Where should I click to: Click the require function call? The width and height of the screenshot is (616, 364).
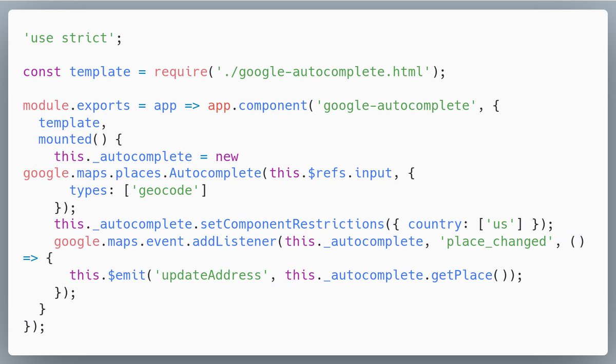pyautogui.click(x=181, y=72)
